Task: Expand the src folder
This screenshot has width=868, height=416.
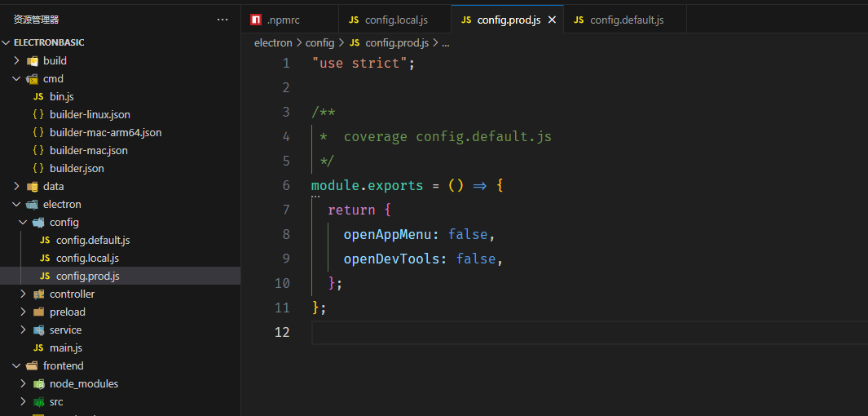Action: click(x=23, y=401)
